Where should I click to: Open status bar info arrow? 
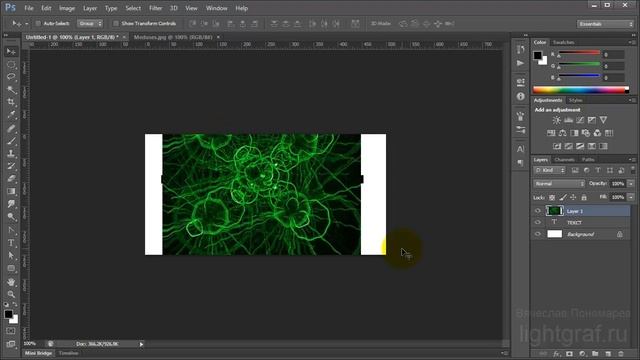[141, 344]
